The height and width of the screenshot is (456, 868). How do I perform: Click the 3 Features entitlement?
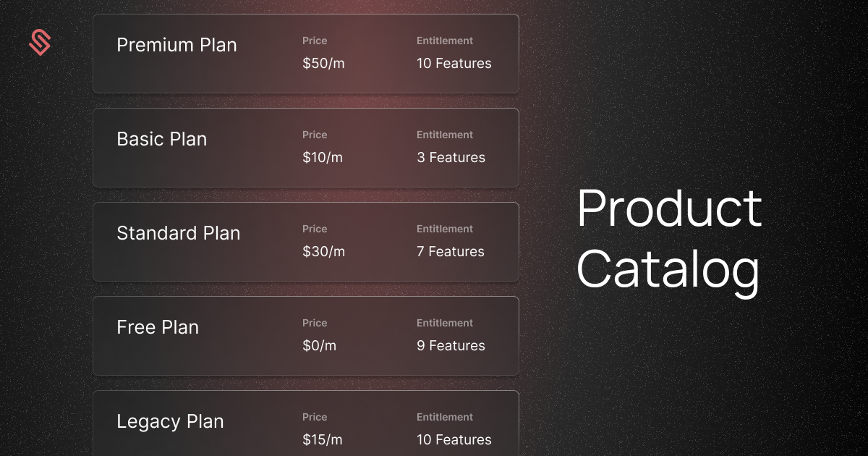pyautogui.click(x=451, y=158)
